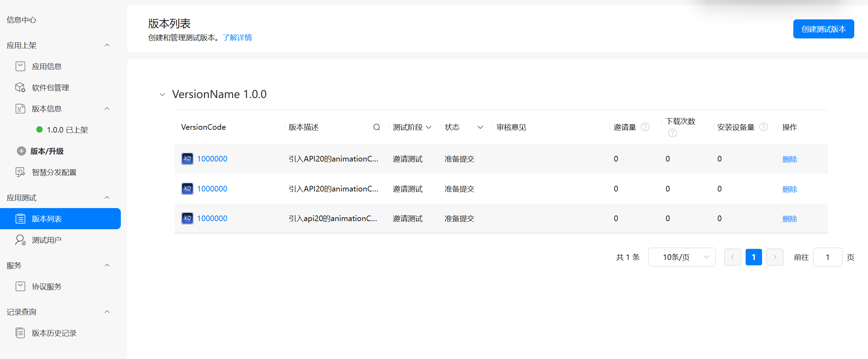868x359 pixels.
Task: Collapse the 版本信息 submenu arrow
Action: point(107,109)
